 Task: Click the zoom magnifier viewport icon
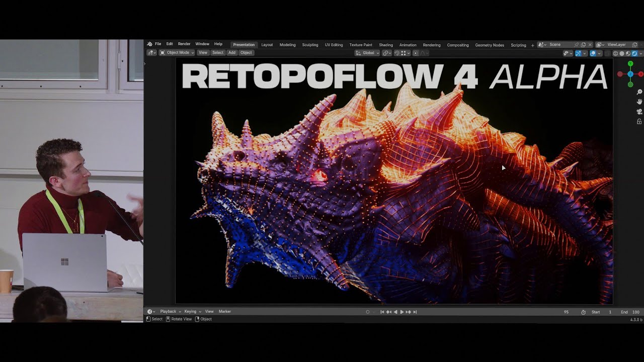click(x=639, y=92)
